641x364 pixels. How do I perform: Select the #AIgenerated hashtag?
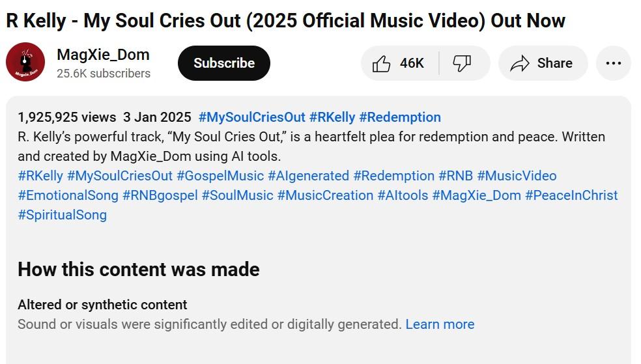coord(309,176)
